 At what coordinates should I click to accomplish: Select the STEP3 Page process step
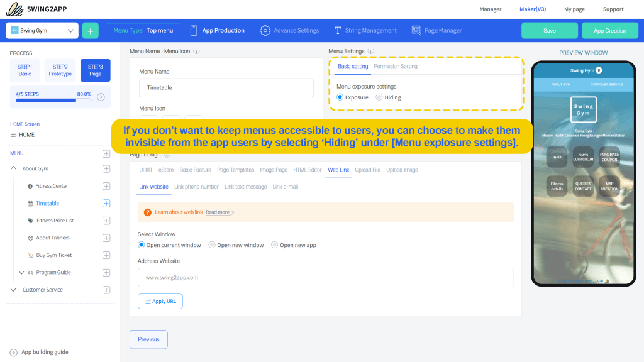pyautogui.click(x=96, y=70)
